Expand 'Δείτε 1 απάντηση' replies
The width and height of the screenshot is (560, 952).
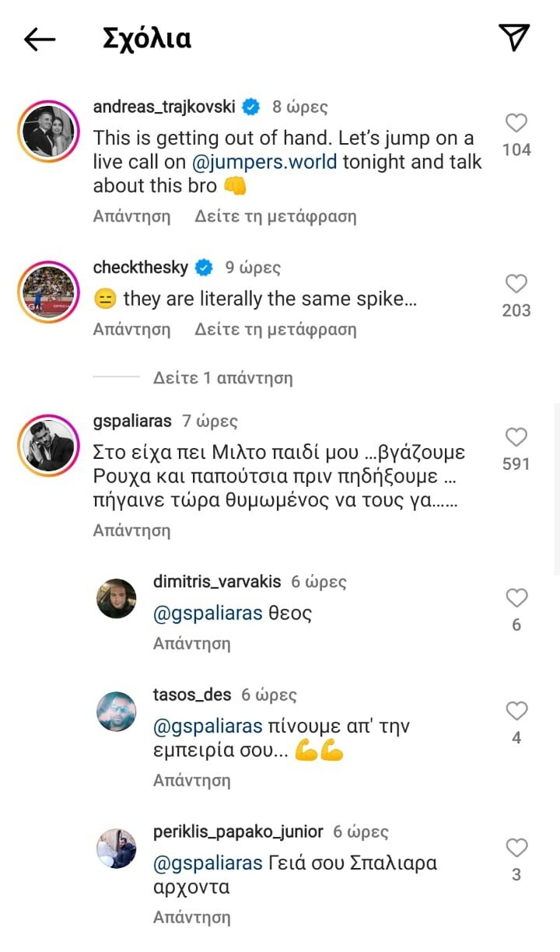point(222,379)
